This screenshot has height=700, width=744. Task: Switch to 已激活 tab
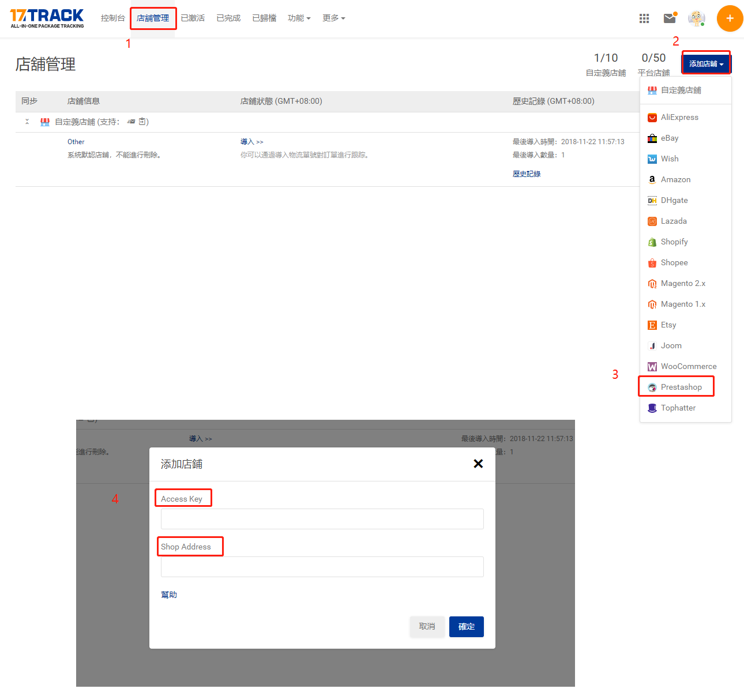pos(193,18)
